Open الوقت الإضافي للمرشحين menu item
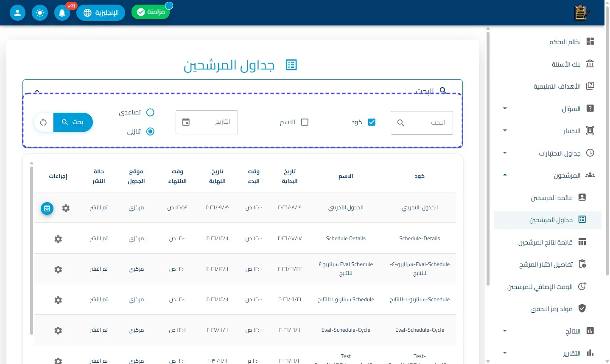This screenshot has height=364, width=610. [548, 287]
